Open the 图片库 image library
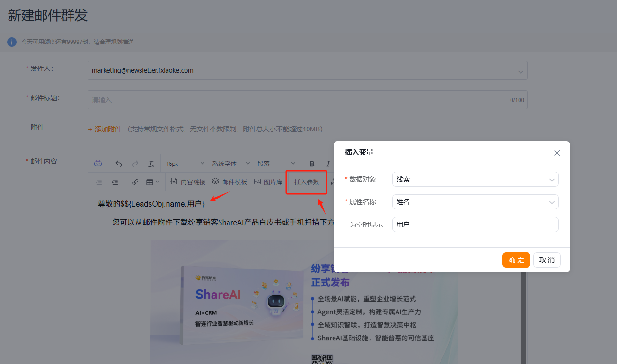The image size is (617, 364). (268, 182)
